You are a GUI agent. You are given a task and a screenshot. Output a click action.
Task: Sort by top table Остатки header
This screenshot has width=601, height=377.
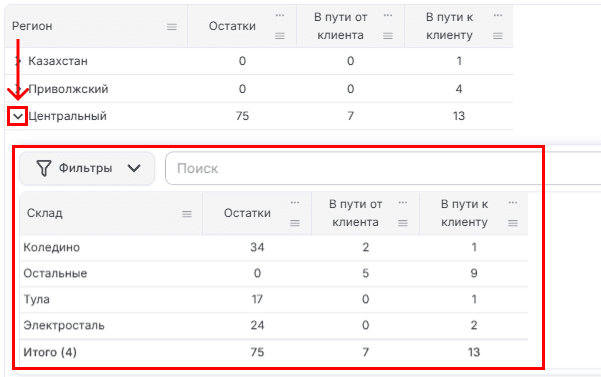point(232,26)
